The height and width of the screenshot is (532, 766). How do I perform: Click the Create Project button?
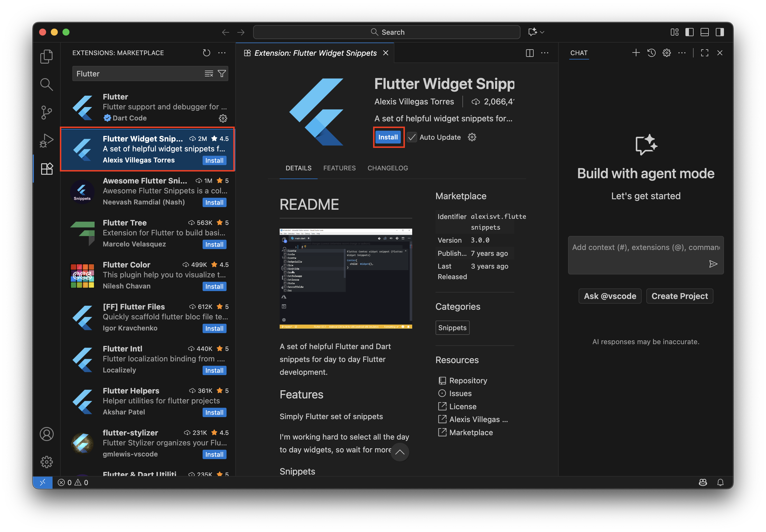click(x=680, y=296)
